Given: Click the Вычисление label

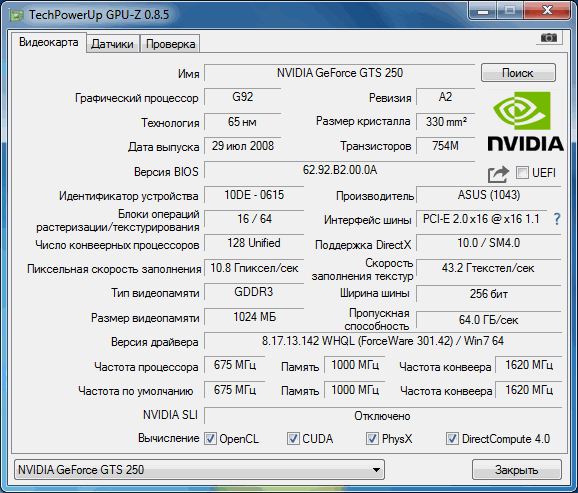Looking at the screenshot, I should tap(168, 438).
